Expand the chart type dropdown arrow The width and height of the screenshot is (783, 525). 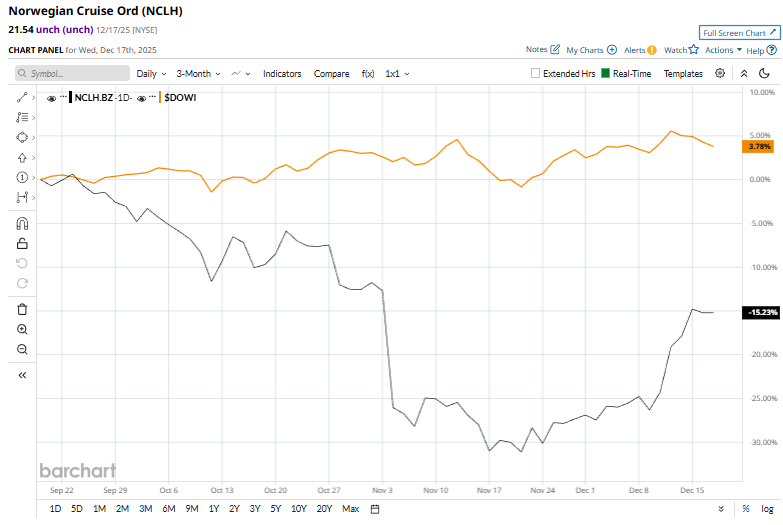click(248, 74)
